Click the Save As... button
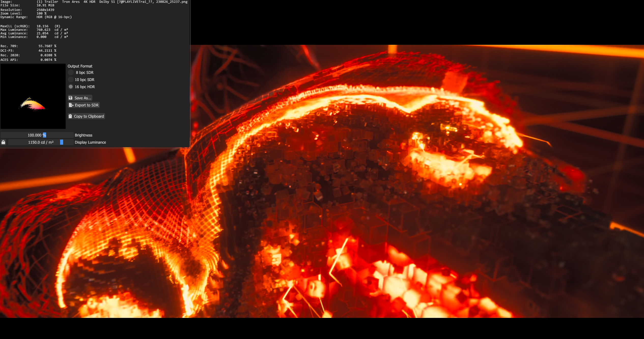Image resolution: width=644 pixels, height=339 pixels. (x=80, y=98)
